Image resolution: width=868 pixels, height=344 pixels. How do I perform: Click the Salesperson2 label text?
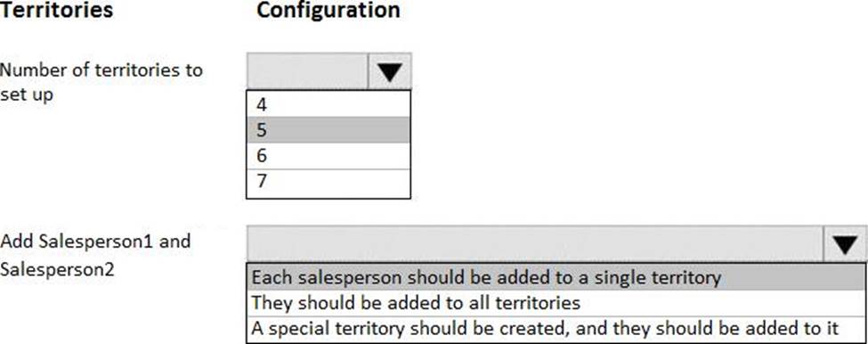57,269
